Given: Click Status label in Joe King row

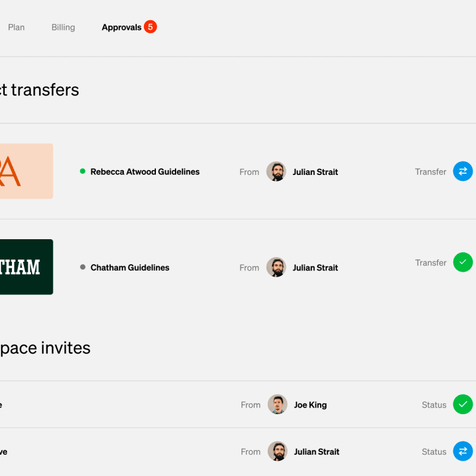Looking at the screenshot, I should tap(434, 405).
